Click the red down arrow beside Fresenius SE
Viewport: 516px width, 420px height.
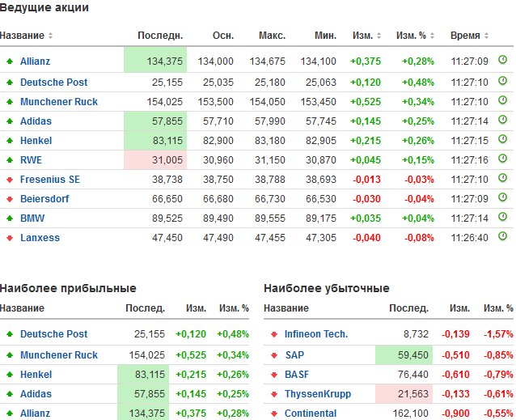9,180
